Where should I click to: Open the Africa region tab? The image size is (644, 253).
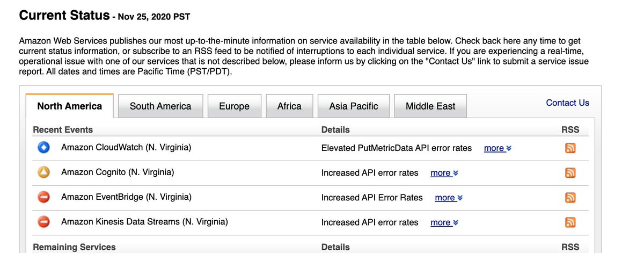point(289,106)
